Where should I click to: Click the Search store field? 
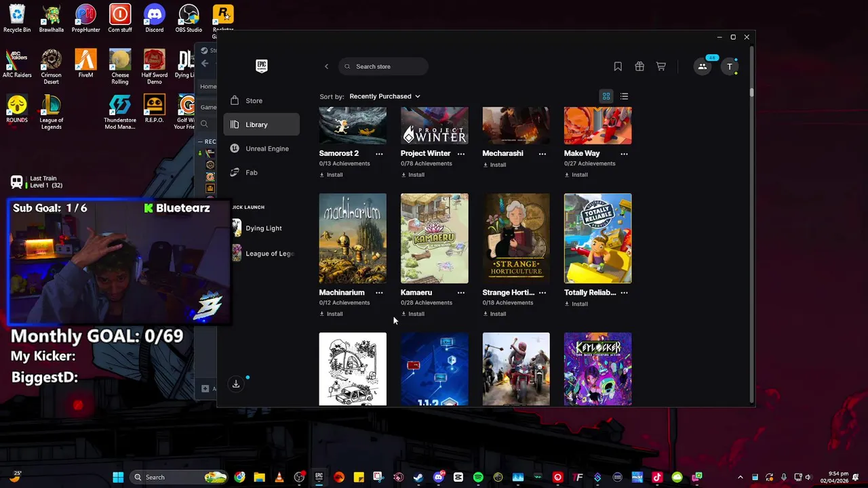384,66
